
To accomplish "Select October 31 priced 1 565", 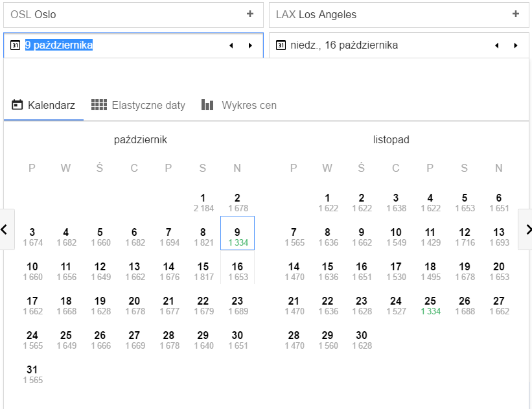I will pos(32,374).
